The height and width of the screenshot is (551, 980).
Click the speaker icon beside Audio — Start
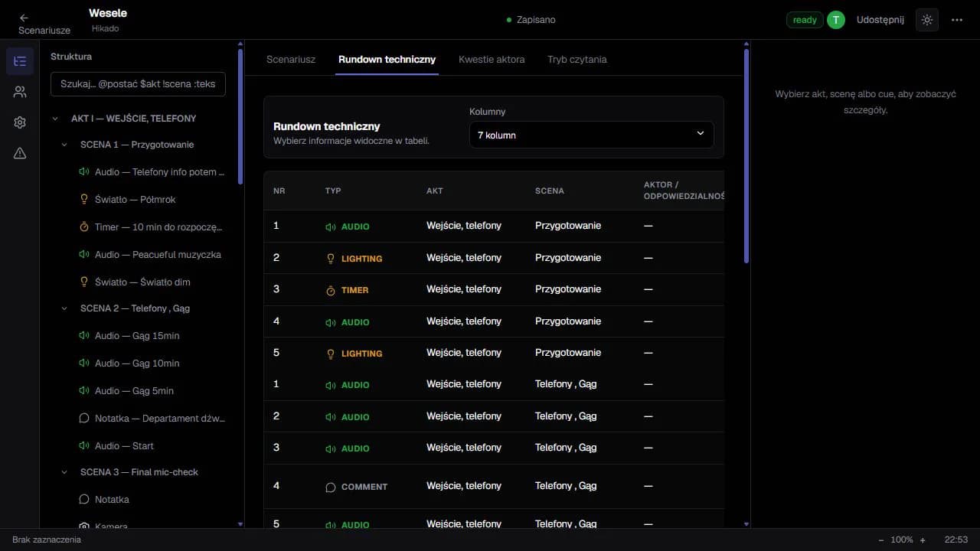coord(84,446)
